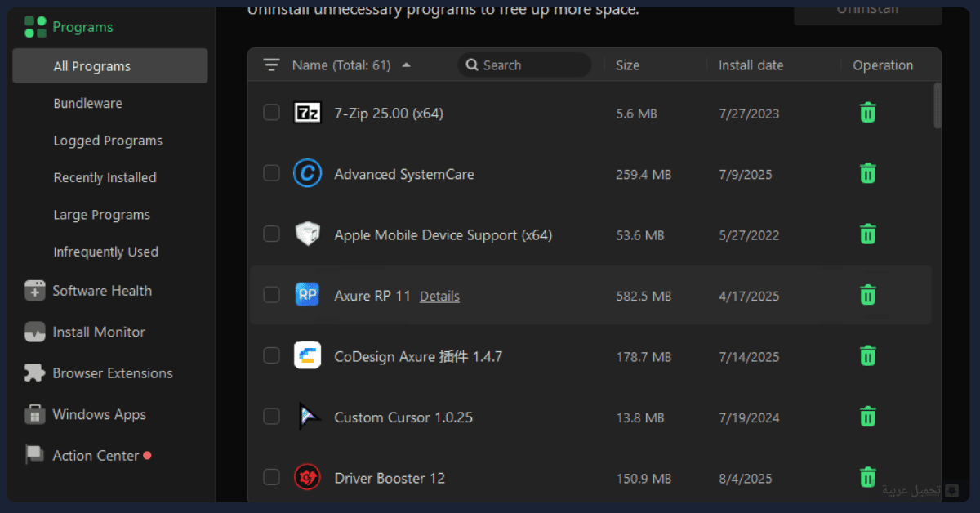
Task: Expand the Programs section label
Action: (82, 27)
